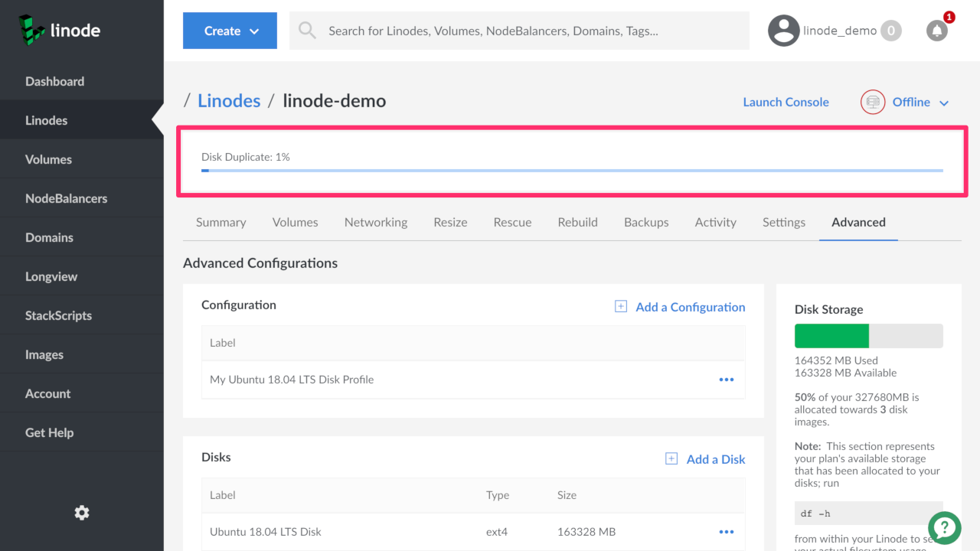Open actions menu for Ubuntu 18.04 LTS Disk

click(727, 532)
